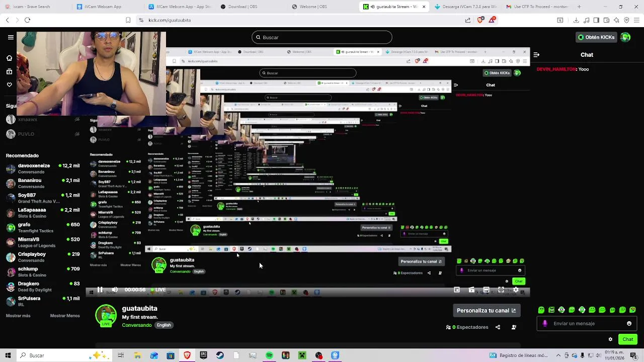Open Brave Leo AI icon
The width and height of the screenshot is (644, 362).
click(x=616, y=20)
